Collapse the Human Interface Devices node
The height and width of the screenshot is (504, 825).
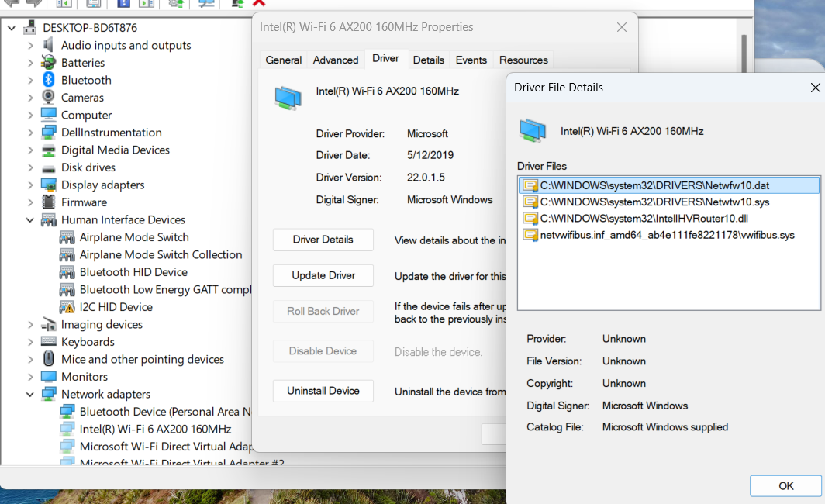pyautogui.click(x=30, y=220)
